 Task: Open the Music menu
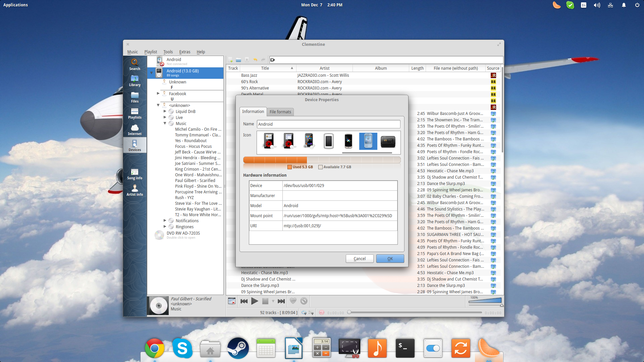click(x=132, y=52)
